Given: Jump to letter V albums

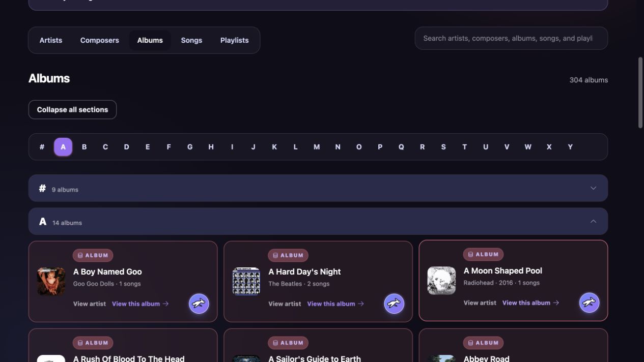Looking at the screenshot, I should [x=507, y=147].
